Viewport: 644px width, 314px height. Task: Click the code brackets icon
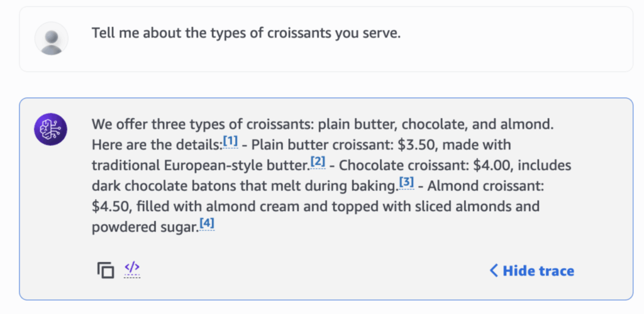132,269
